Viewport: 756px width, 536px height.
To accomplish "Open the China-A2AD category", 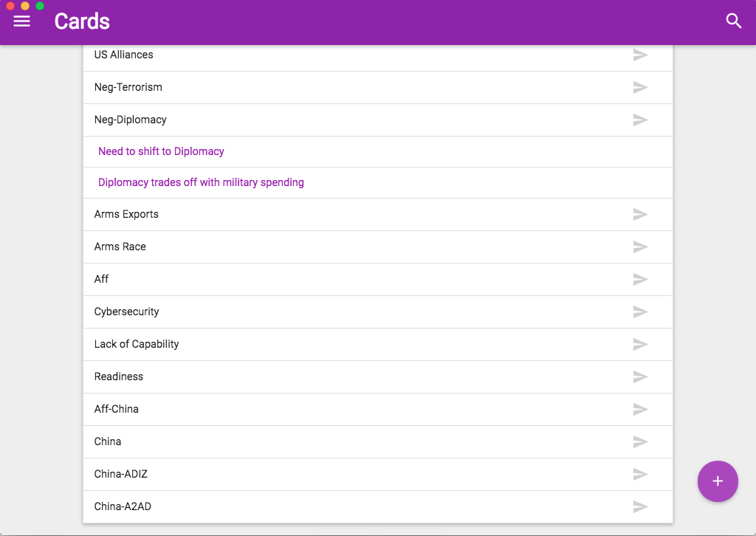I will [377, 506].
